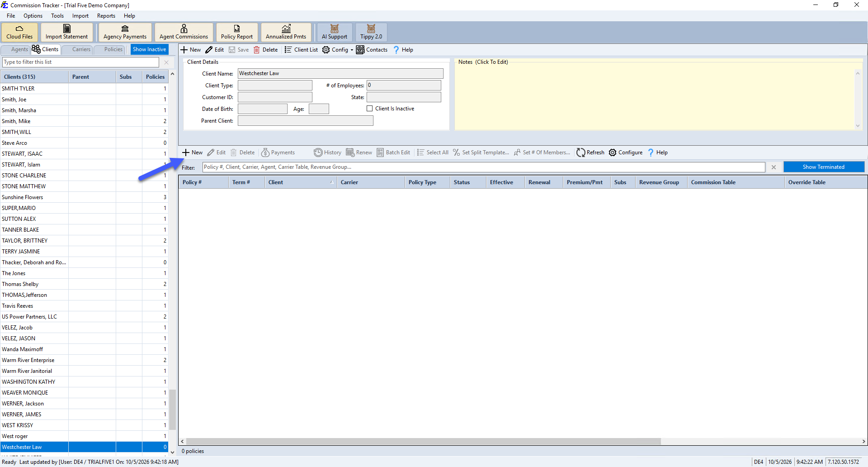This screenshot has width=868, height=467.
Task: Clear the policy filter field
Action: click(774, 167)
